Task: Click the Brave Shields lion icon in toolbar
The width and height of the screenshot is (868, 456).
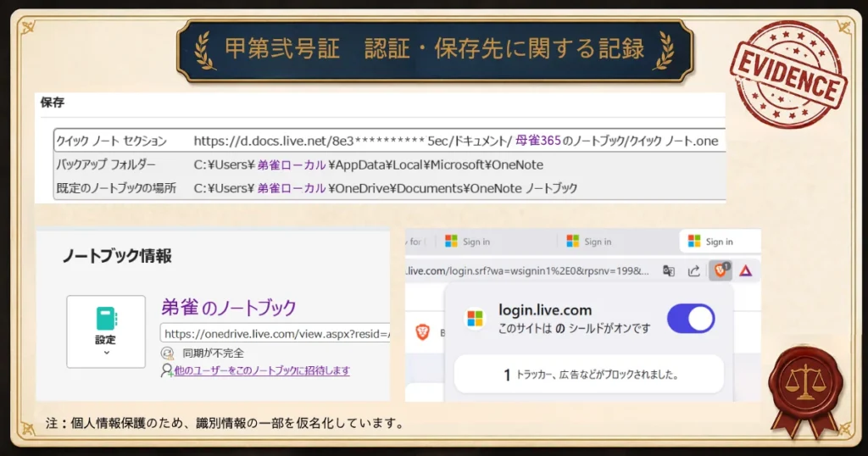Action: (x=721, y=270)
